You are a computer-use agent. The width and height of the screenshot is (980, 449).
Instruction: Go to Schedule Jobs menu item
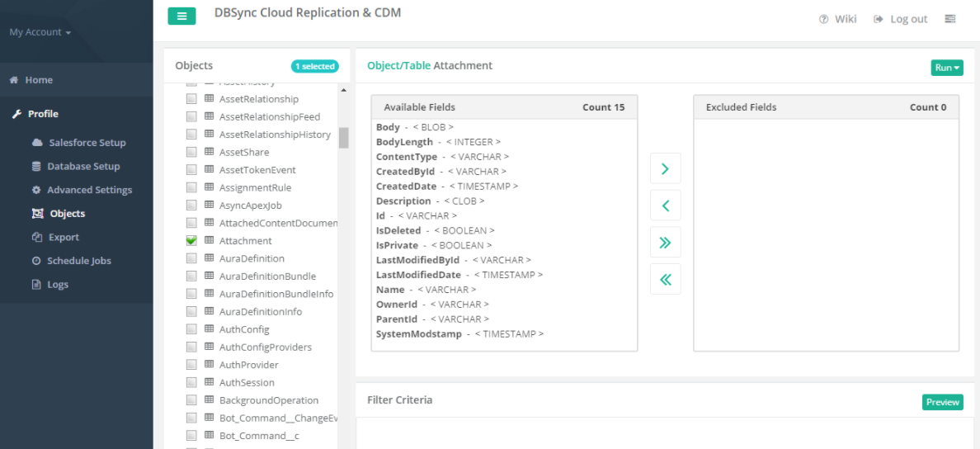(x=80, y=261)
